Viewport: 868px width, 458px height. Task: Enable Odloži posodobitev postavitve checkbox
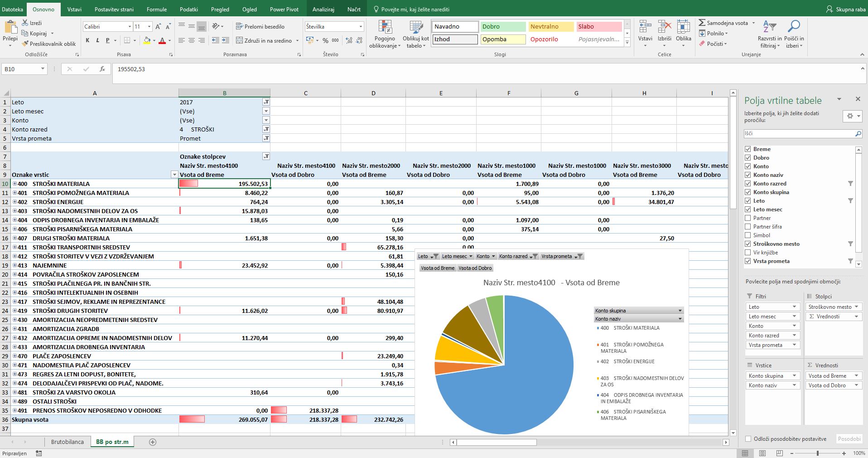[748, 439]
